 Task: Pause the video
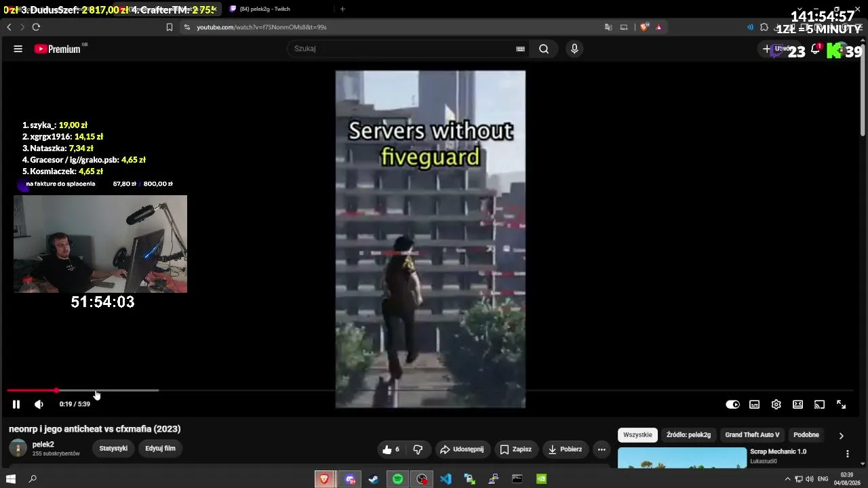[16, 404]
